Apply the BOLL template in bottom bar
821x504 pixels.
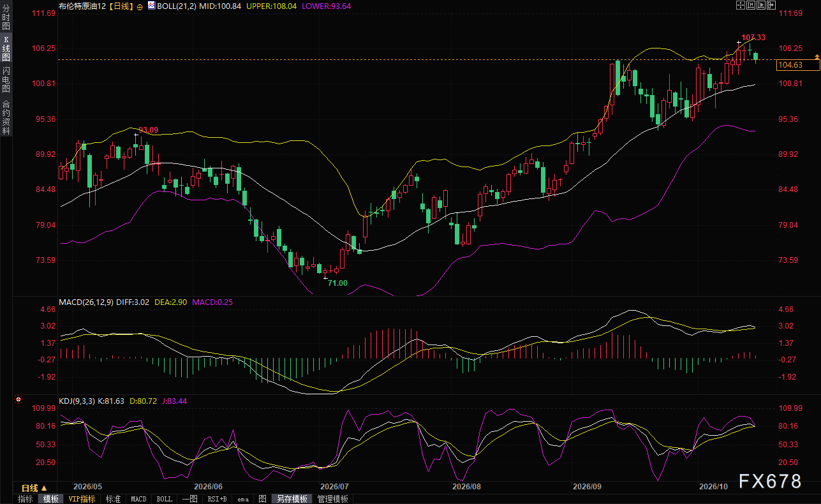[x=164, y=499]
